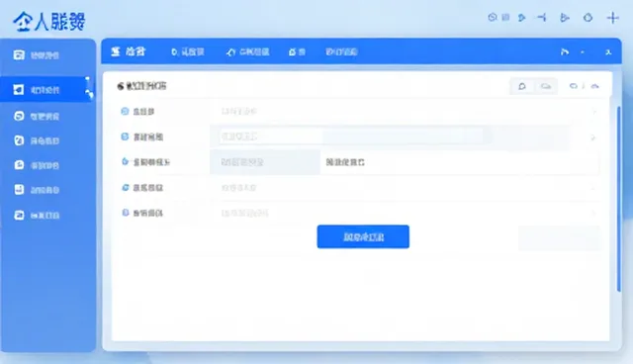Click the clock icon in the top-right toolbar

click(493, 18)
